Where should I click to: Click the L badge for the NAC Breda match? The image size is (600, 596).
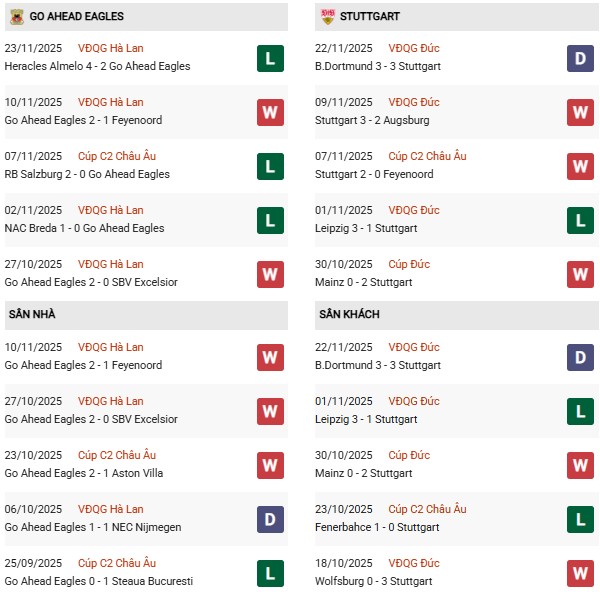coord(269,220)
